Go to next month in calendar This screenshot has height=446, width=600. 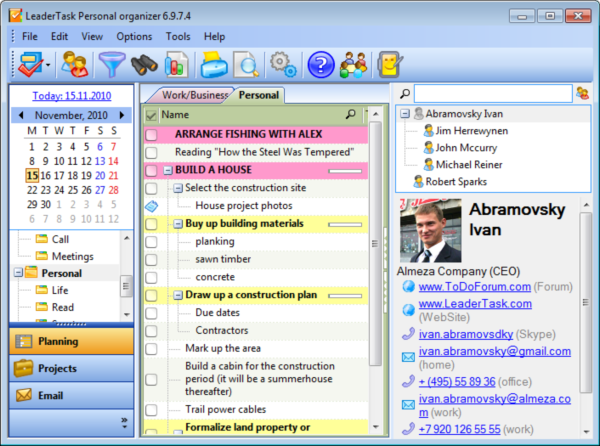click(x=122, y=115)
